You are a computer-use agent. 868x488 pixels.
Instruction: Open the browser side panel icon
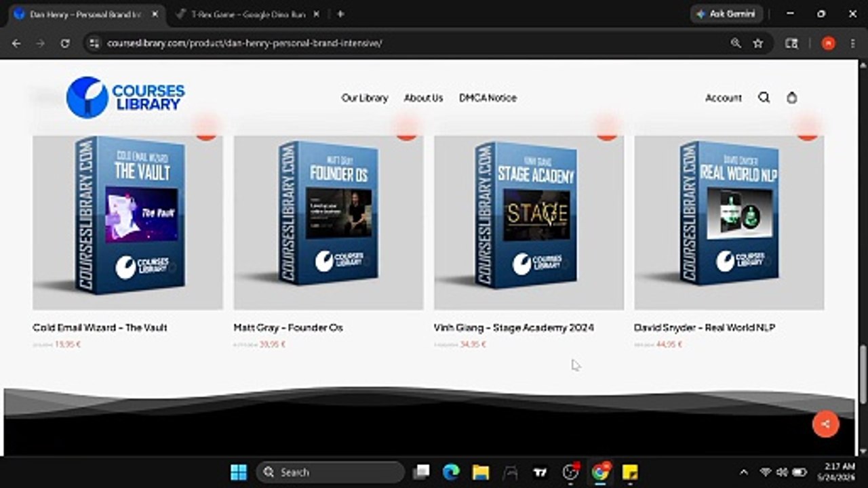(x=791, y=43)
